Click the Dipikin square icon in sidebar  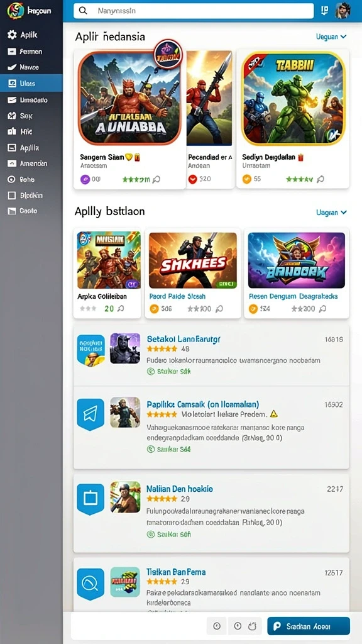pos(12,196)
